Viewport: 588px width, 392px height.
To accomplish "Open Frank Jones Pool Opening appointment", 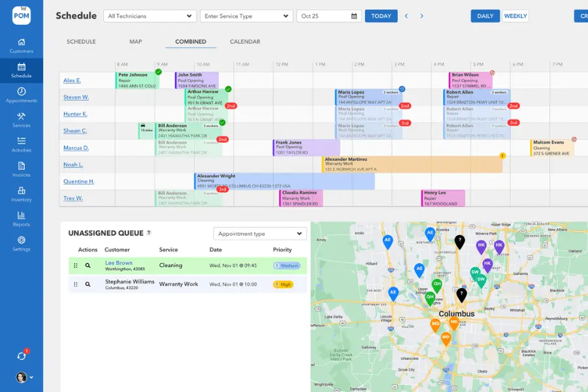I will 306,148.
